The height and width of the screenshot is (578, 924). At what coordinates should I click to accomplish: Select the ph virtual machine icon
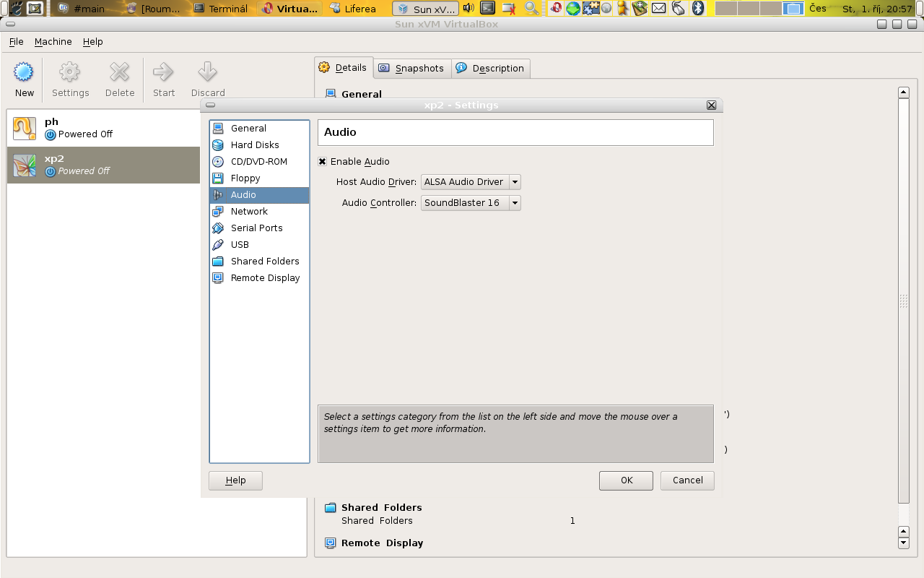pyautogui.click(x=25, y=129)
